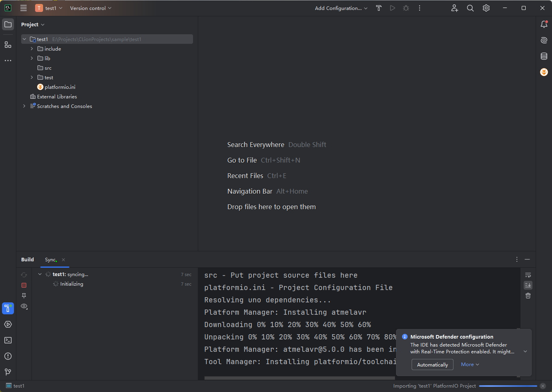Open Code With Me add-user icon
Viewport: 552px width, 392px height.
455,8
